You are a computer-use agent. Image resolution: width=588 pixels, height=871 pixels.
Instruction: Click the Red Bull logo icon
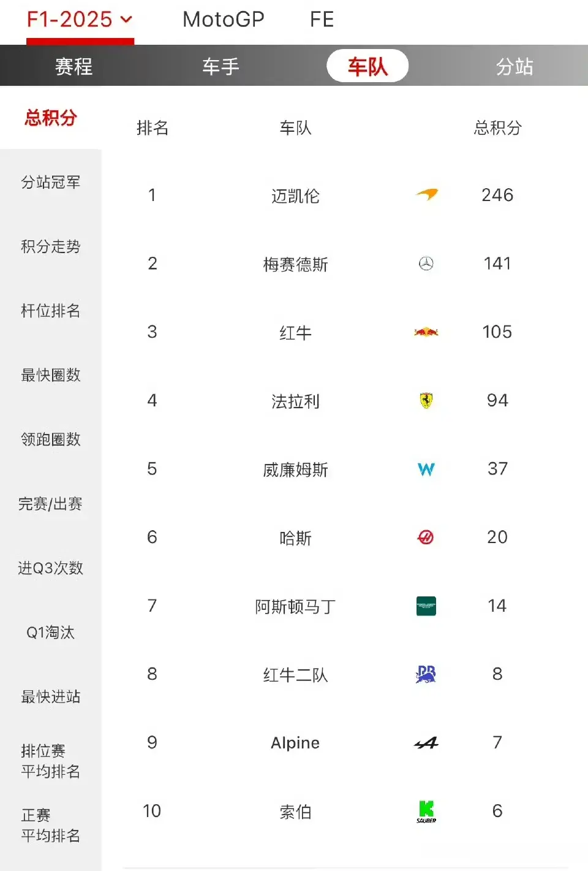pos(426,332)
